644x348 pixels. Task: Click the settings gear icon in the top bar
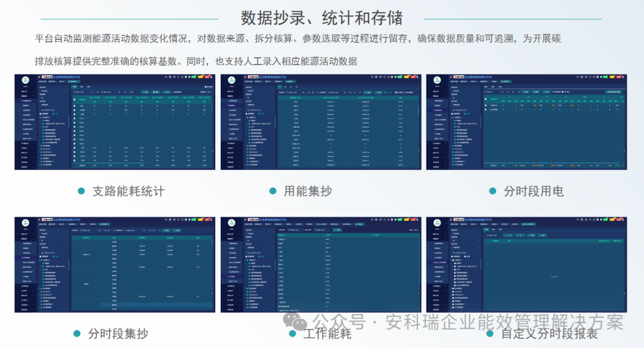point(170,77)
